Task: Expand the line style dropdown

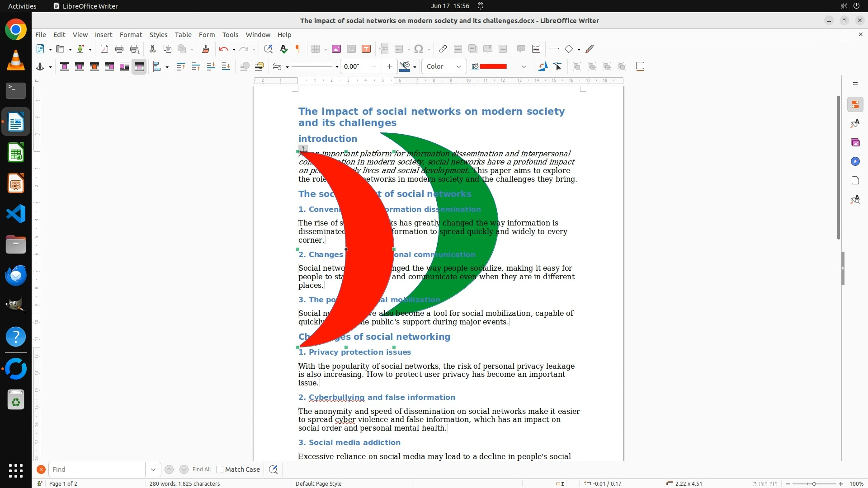Action: click(337, 67)
